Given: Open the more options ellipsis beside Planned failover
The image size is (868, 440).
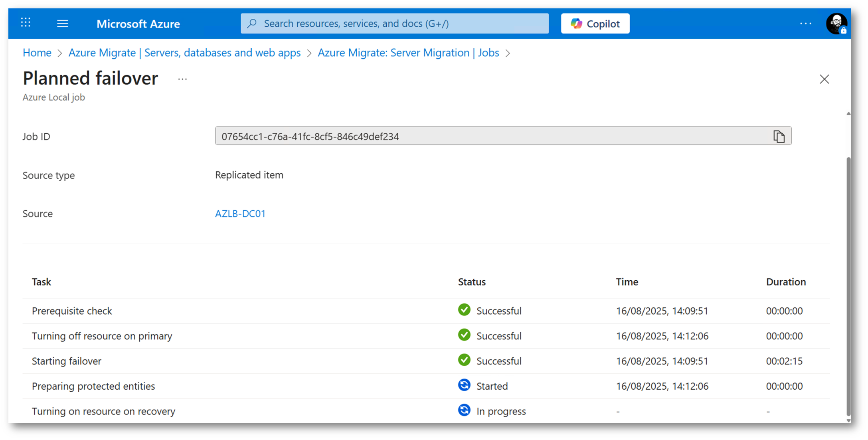Looking at the screenshot, I should coord(182,79).
